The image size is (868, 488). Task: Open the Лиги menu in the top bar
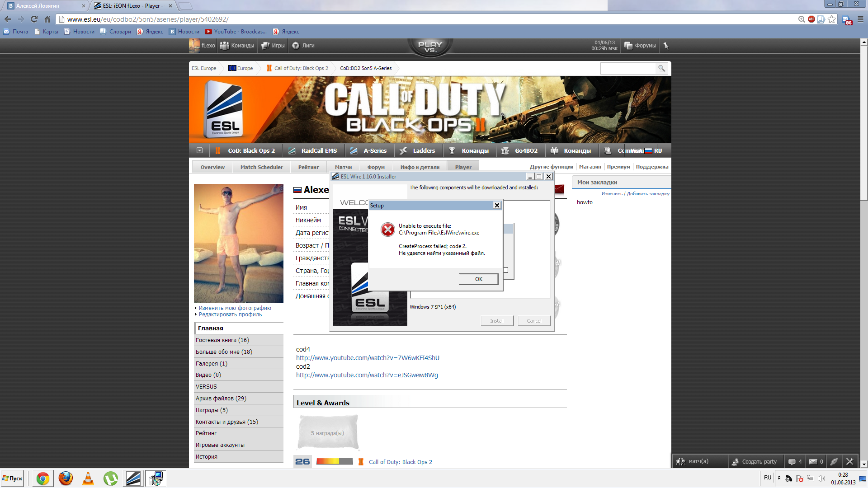pyautogui.click(x=303, y=46)
